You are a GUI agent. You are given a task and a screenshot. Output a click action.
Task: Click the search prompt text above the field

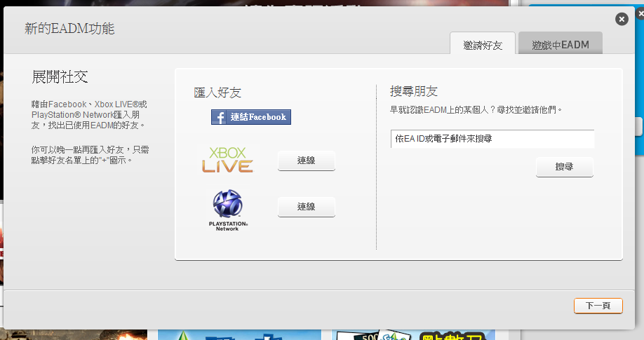tap(476, 110)
